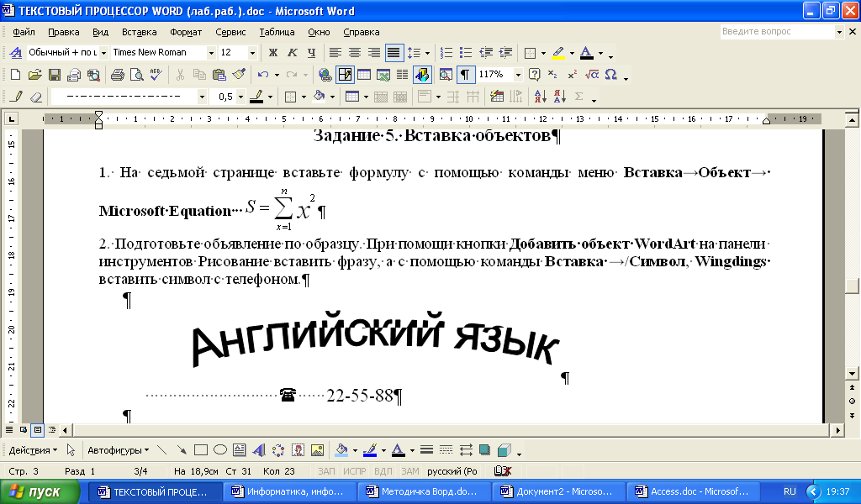Expand the font size 12 dropdown
Screen dimensions: 861x504
pyautogui.click(x=252, y=53)
